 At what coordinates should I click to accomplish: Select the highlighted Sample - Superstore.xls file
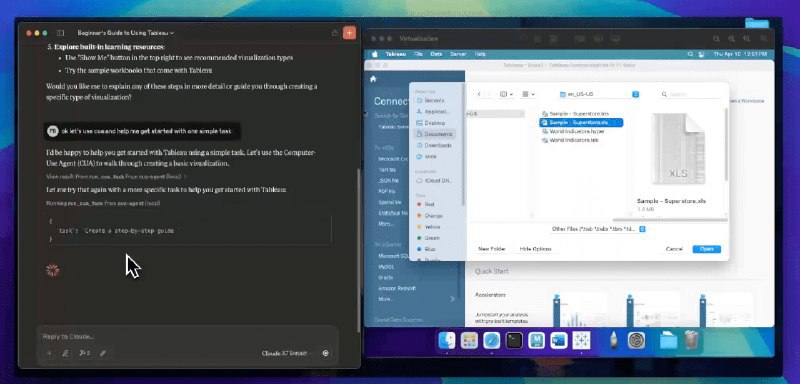click(581, 122)
